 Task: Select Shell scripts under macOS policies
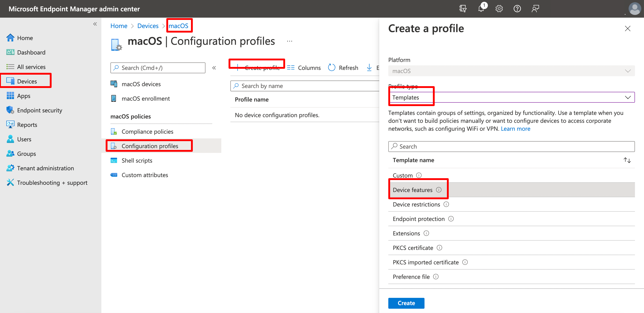click(x=137, y=160)
